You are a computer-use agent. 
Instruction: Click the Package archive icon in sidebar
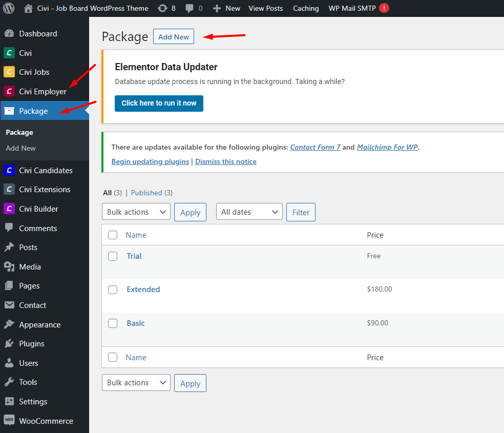9,111
